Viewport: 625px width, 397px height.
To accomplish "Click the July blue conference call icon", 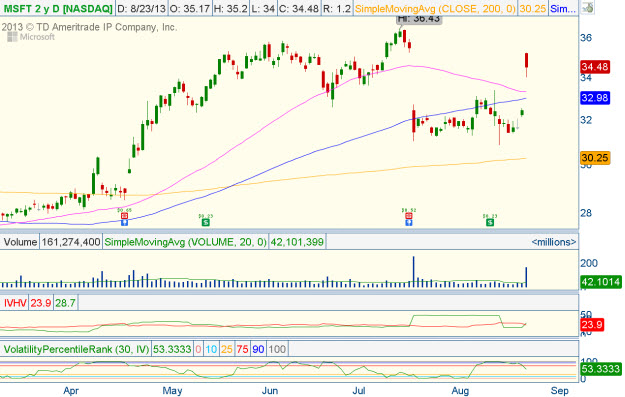I will click(x=409, y=222).
